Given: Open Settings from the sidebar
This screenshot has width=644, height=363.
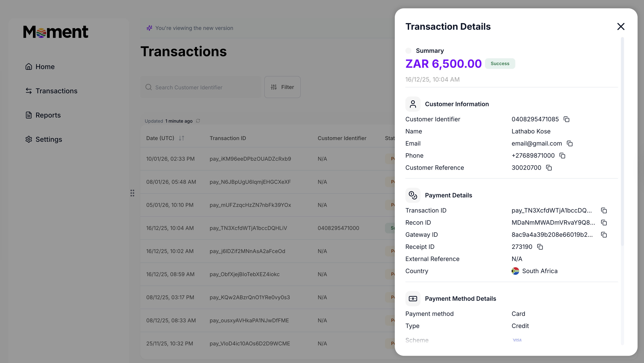Looking at the screenshot, I should pos(49,139).
